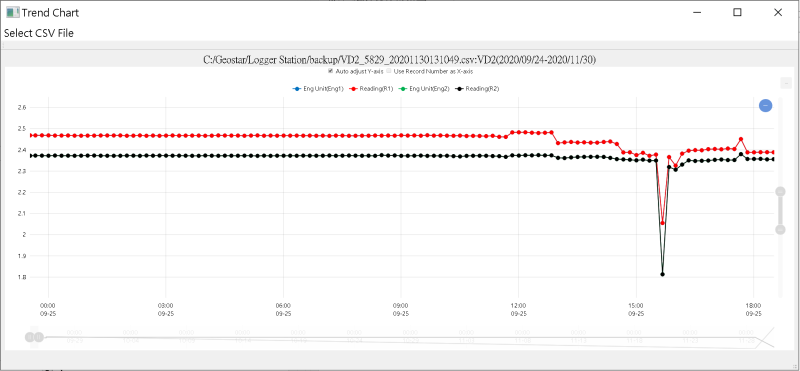Click the blue round zoom-out button
The width and height of the screenshot is (800, 371).
(x=765, y=106)
